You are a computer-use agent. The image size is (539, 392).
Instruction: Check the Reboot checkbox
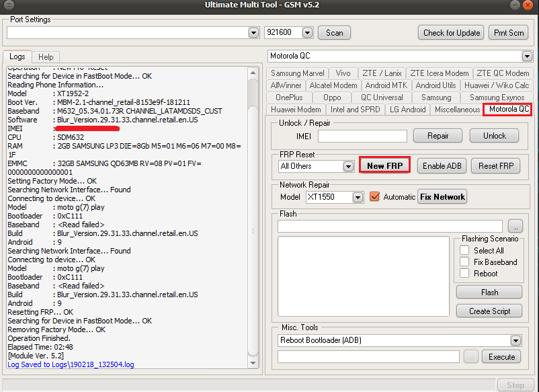(464, 273)
